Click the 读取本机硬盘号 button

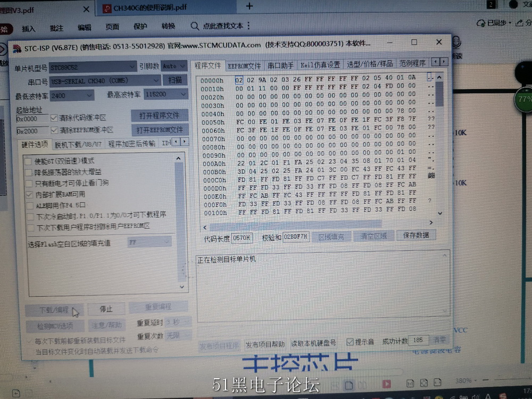(313, 343)
